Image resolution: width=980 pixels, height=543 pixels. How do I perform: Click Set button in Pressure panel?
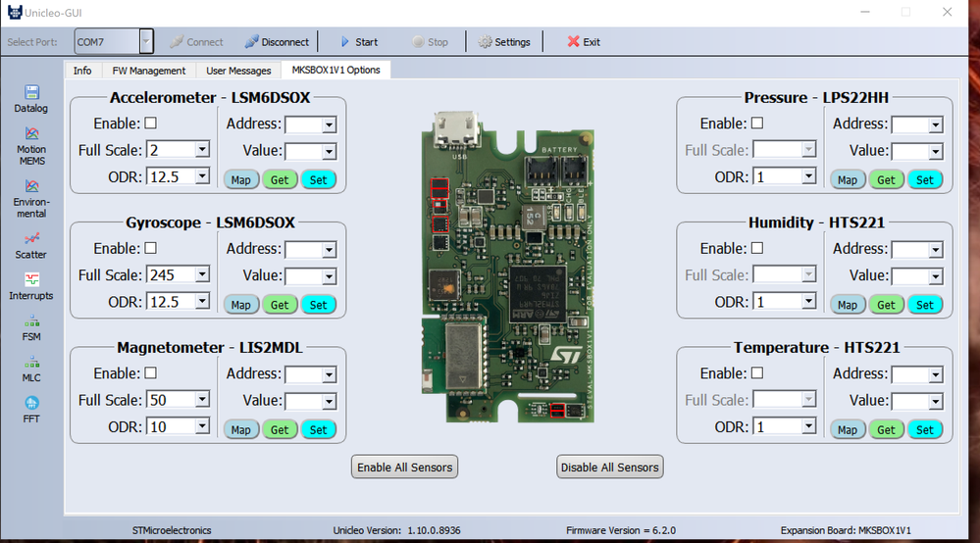click(x=925, y=179)
